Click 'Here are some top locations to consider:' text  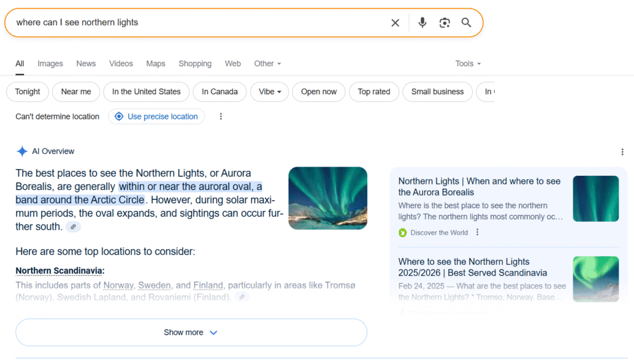105,251
